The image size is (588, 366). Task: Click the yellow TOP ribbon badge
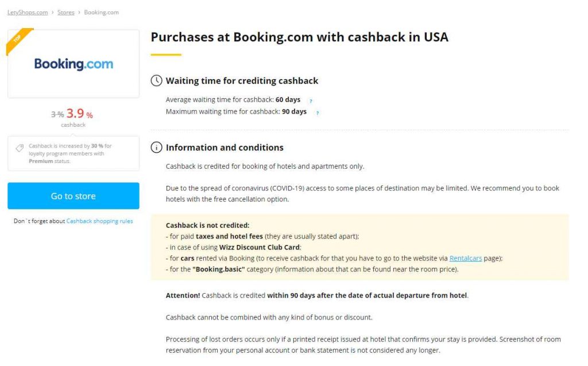(x=17, y=40)
